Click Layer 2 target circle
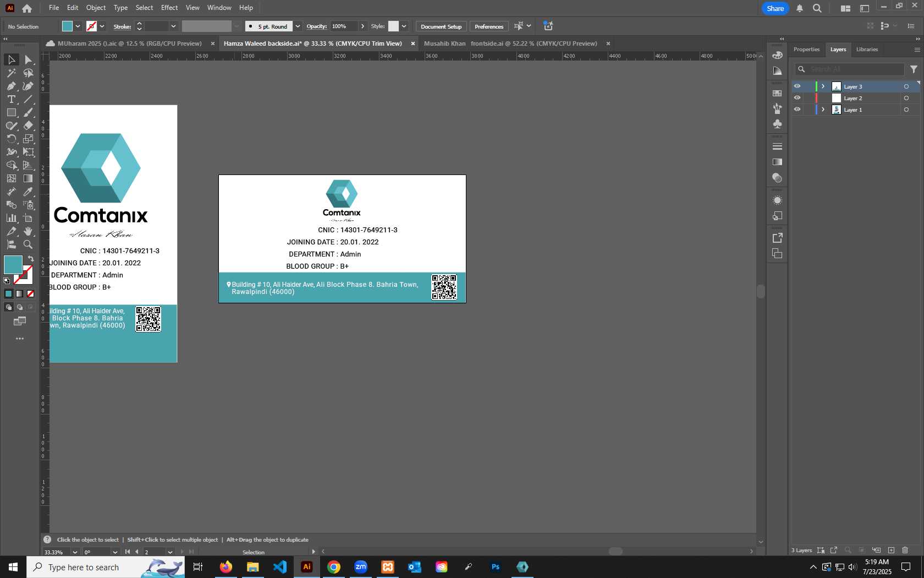The image size is (924, 578). tap(906, 98)
